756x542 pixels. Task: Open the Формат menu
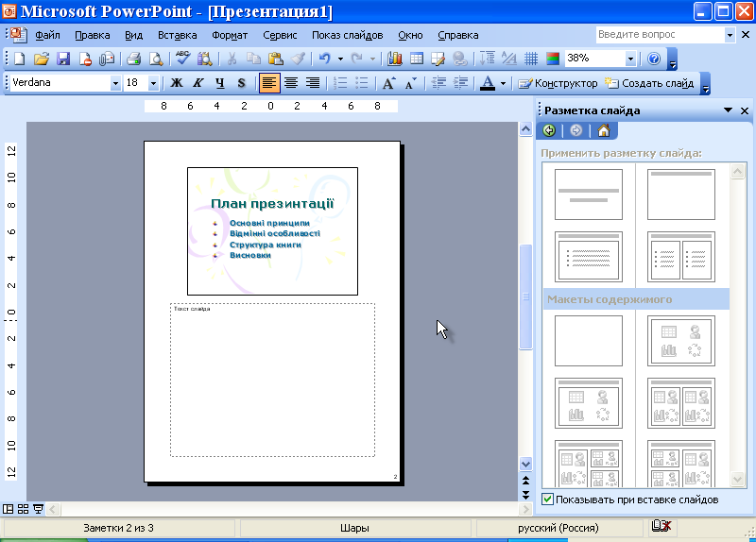tap(230, 35)
